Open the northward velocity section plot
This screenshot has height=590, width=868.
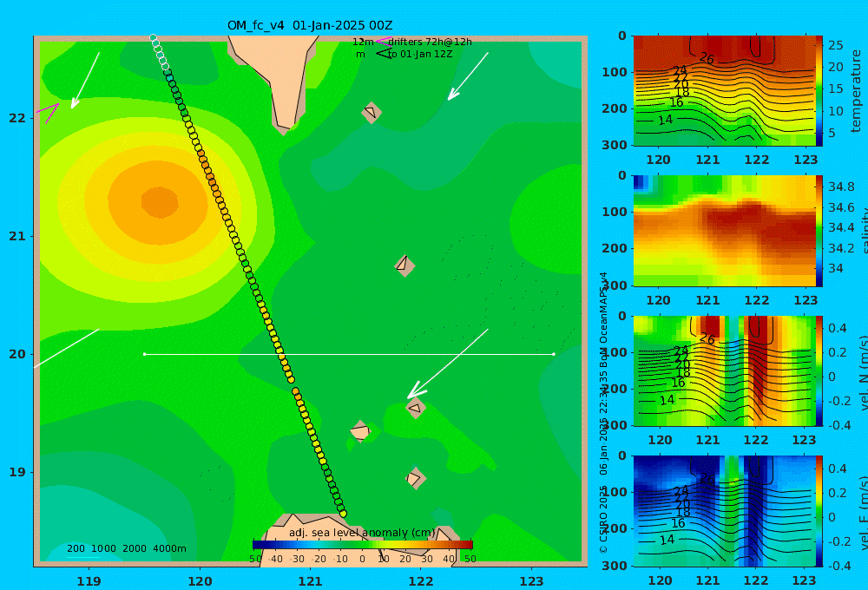724,370
